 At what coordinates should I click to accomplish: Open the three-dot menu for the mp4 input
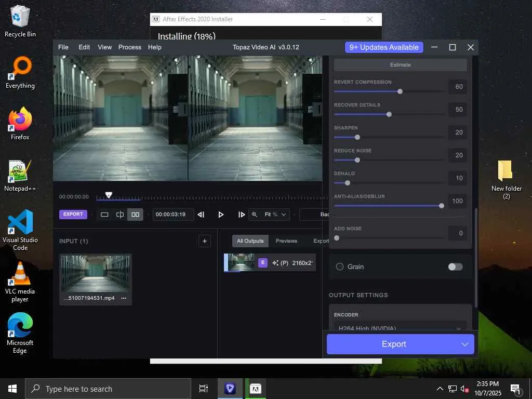pos(124,298)
